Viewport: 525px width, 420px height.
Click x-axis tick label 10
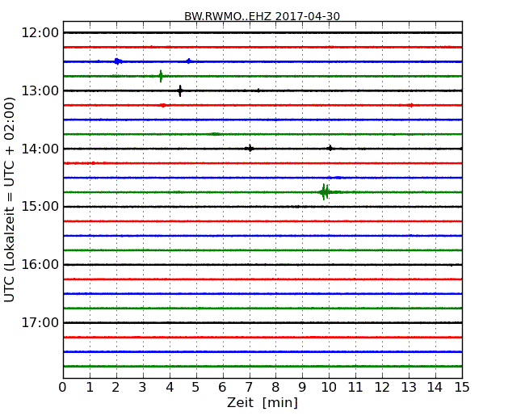[x=329, y=388]
